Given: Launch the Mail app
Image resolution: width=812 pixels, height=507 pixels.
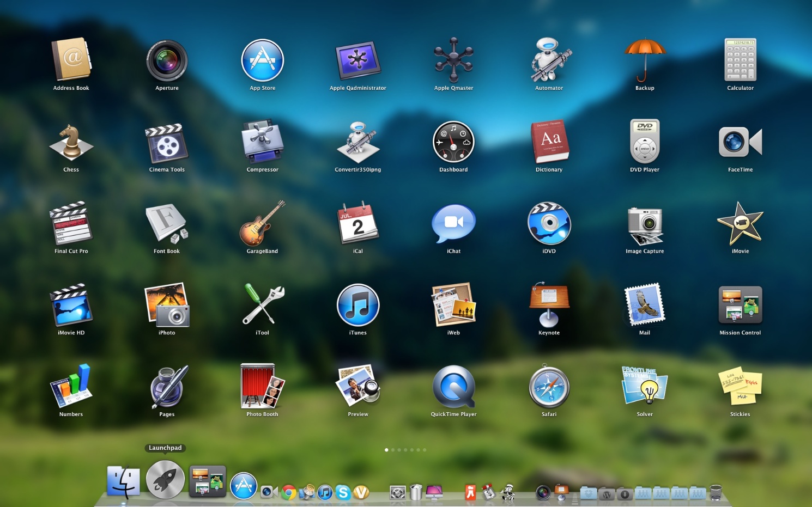Looking at the screenshot, I should (645, 304).
